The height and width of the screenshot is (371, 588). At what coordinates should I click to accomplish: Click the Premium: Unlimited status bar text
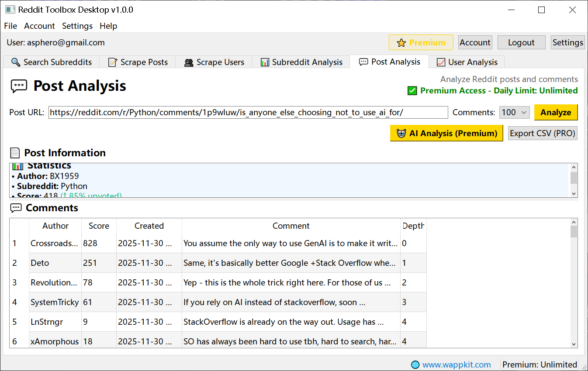point(540,364)
